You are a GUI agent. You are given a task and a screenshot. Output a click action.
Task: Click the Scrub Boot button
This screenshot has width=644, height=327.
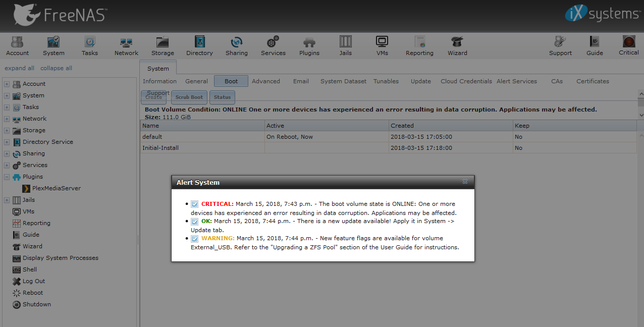coord(189,97)
